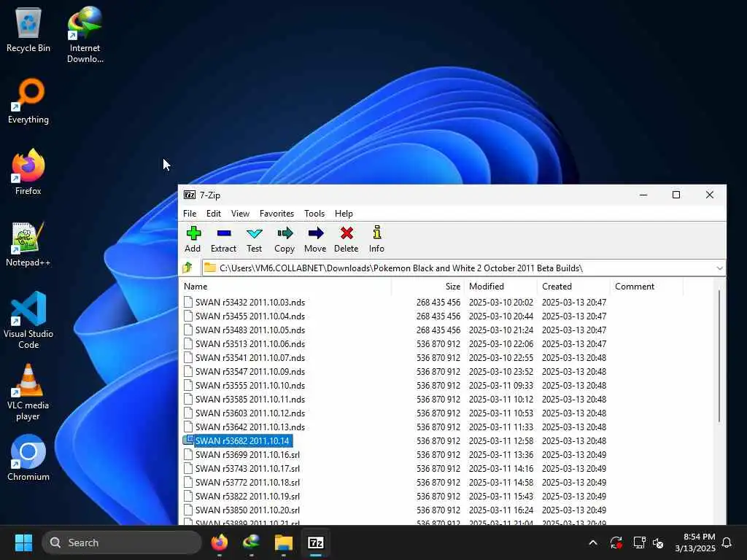Select file SWAN r53642 2011.10.13.nds

pyautogui.click(x=250, y=427)
